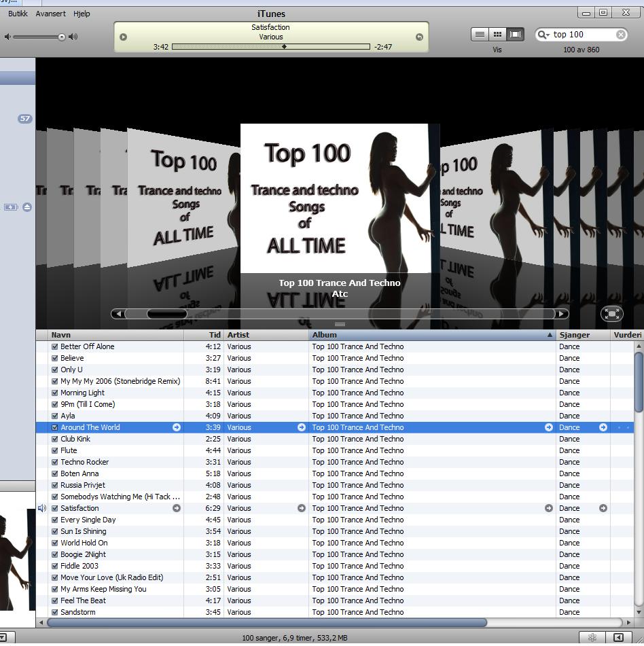Sort by the Vurdering column header
The height and width of the screenshot is (646, 644).
(627, 335)
